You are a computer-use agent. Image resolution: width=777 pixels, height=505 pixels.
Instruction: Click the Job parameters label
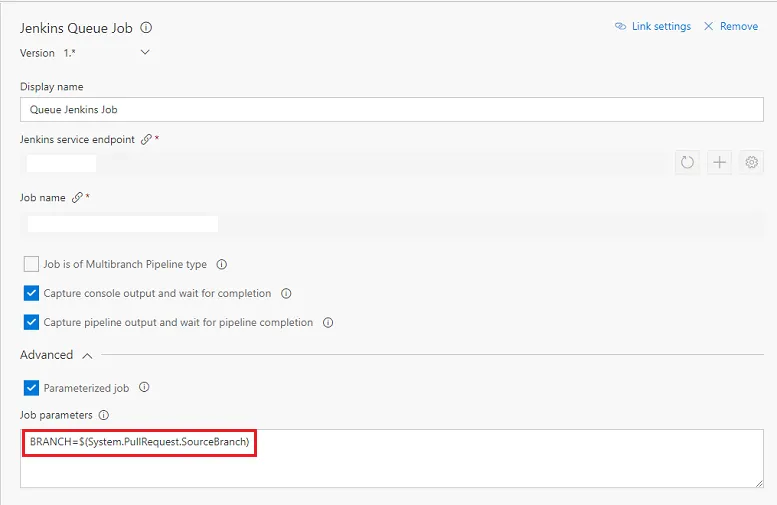click(56, 415)
